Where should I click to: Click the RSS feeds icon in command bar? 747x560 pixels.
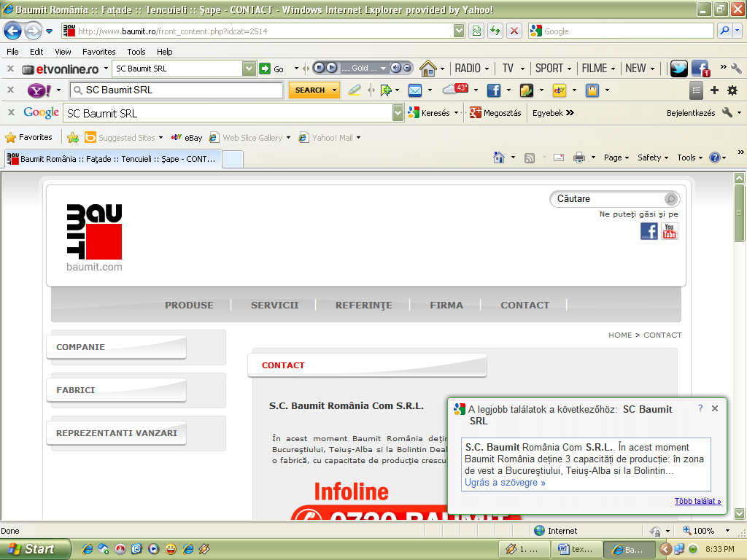tap(530, 158)
